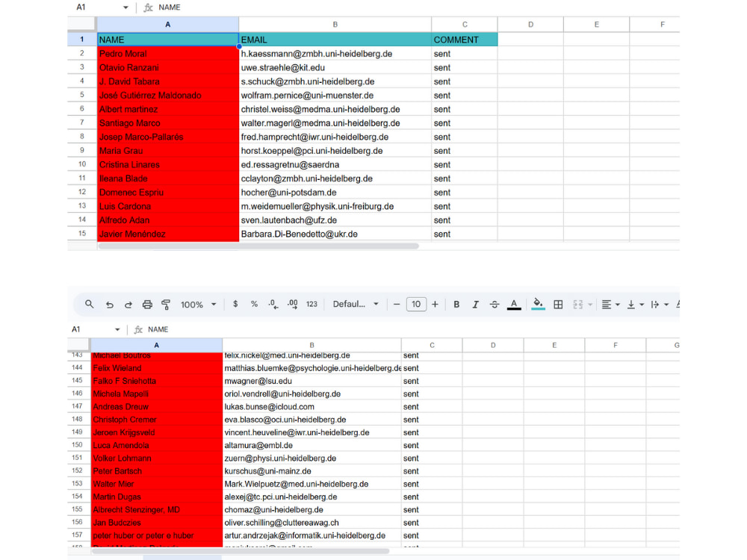Viewport: 747px width, 560px height.
Task: Select the cell uwe.straehle@kit.edu
Action: pyautogui.click(x=335, y=68)
